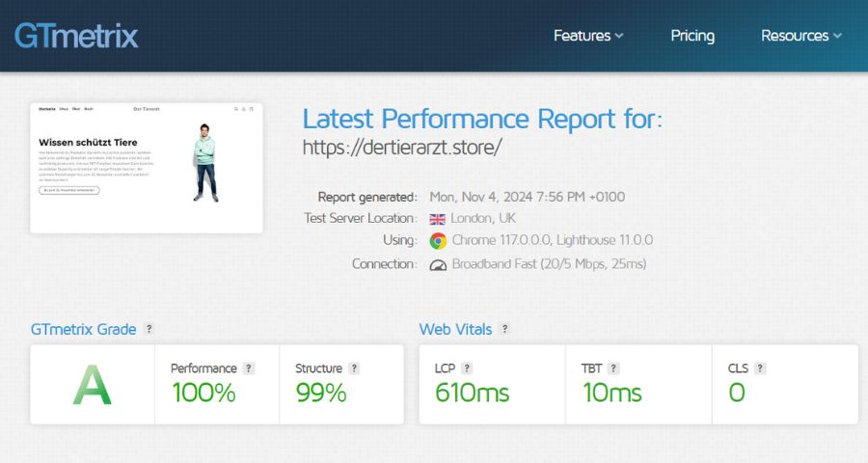Open help icon next to GTmetrix Grade

tap(149, 329)
